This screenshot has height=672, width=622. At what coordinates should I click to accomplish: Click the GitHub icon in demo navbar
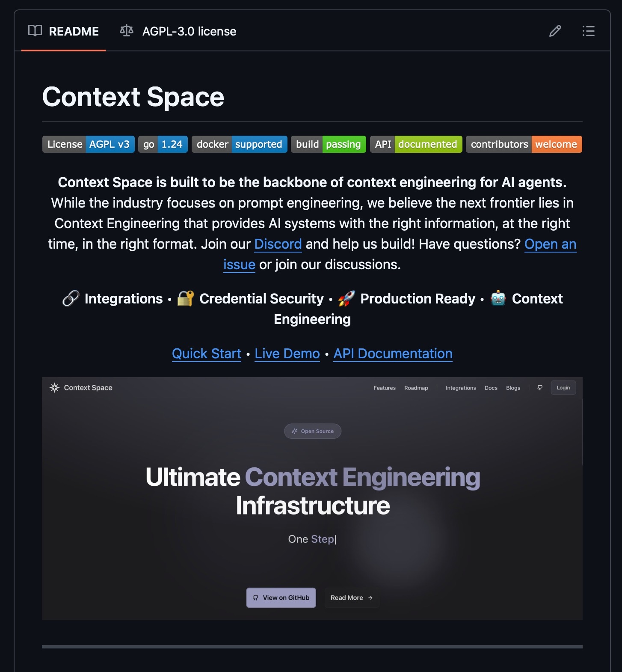click(540, 388)
